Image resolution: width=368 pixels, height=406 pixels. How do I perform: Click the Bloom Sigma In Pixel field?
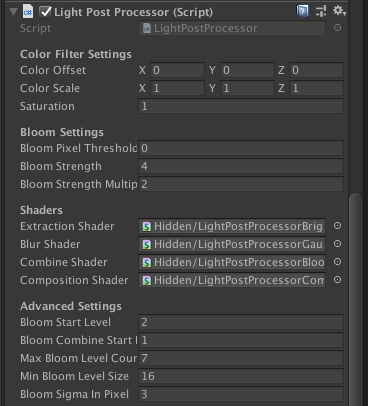point(241,394)
